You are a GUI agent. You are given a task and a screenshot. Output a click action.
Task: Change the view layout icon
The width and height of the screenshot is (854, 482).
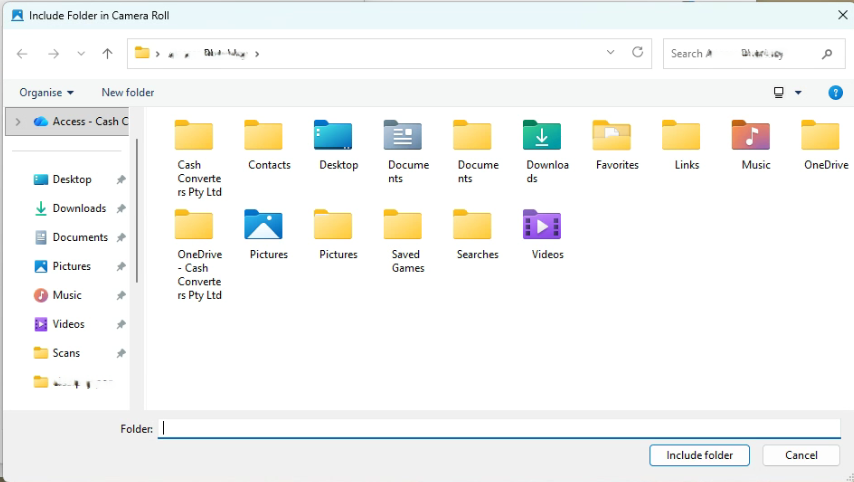pyautogui.click(x=779, y=93)
